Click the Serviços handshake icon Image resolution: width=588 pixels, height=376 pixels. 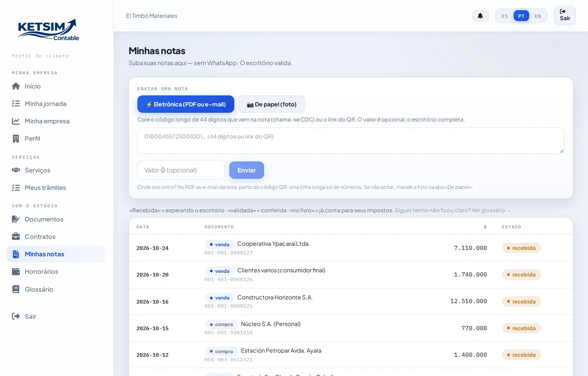pos(16,170)
